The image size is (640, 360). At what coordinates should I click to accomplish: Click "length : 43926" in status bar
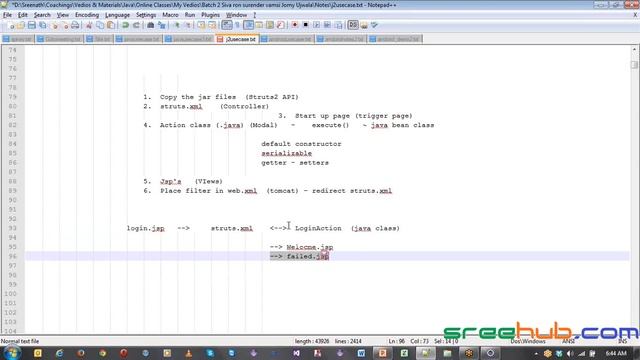pyautogui.click(x=312, y=341)
